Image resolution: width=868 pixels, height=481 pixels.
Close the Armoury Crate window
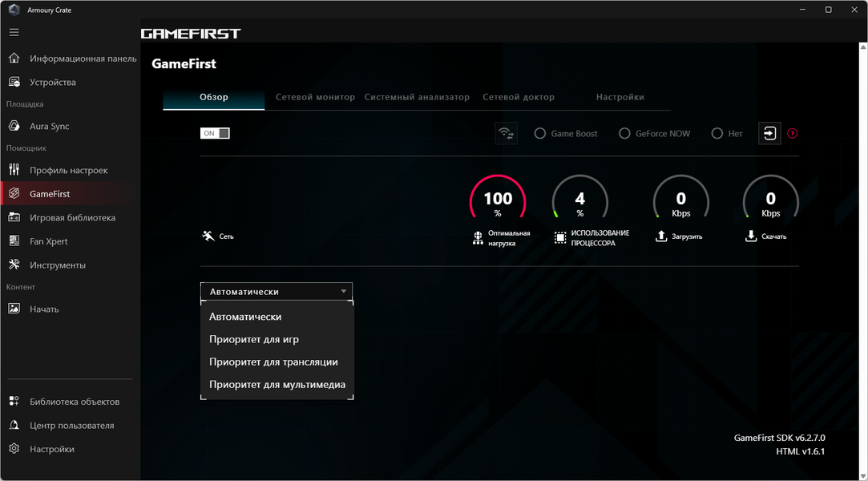(x=854, y=10)
